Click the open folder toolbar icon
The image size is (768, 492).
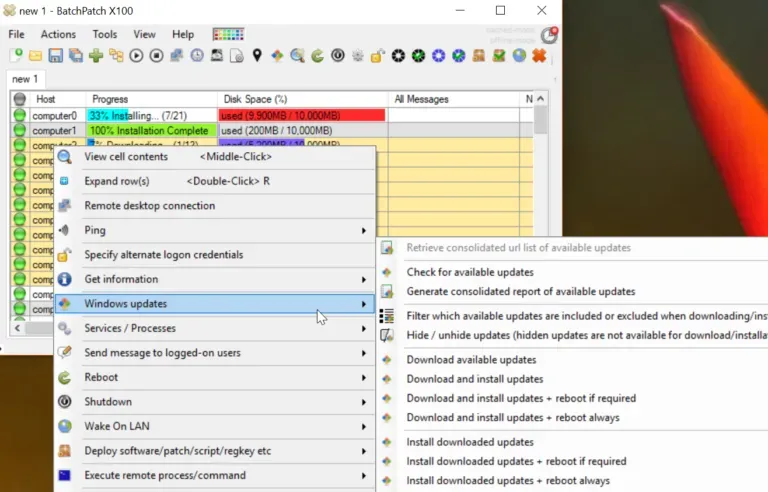pos(35,56)
